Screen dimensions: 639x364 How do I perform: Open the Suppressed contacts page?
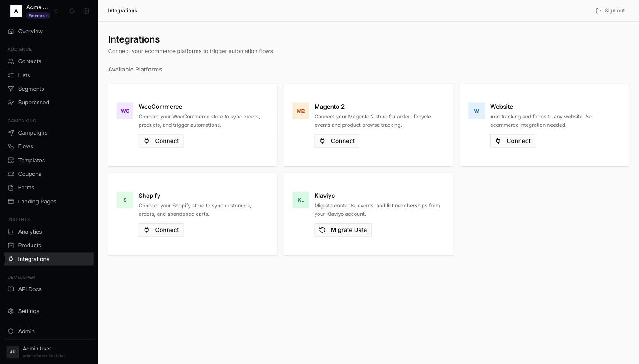coord(49,103)
